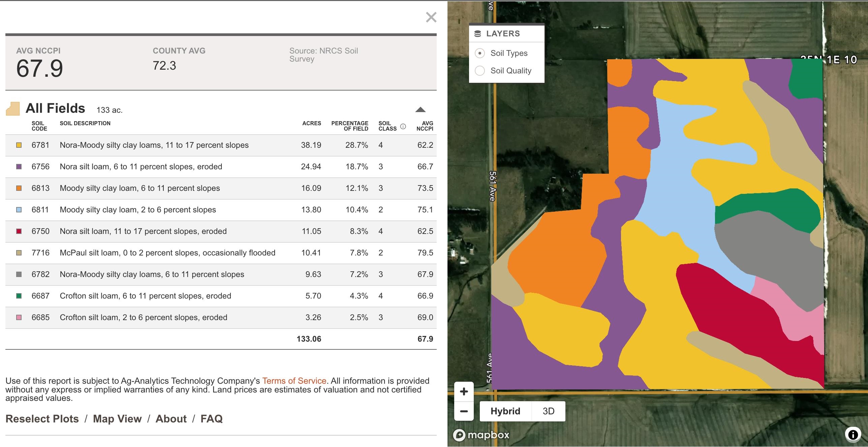Switch map to 3D view
This screenshot has height=447, width=868.
(548, 411)
